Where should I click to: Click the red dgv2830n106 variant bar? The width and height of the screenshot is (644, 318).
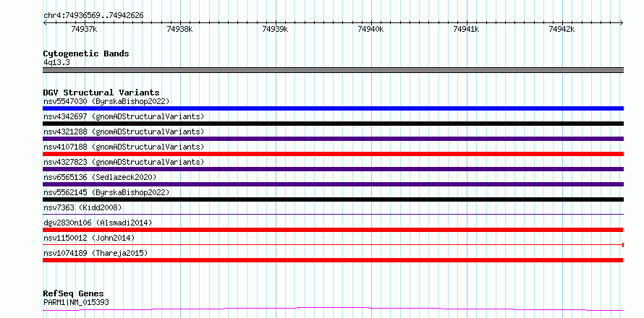click(333, 230)
